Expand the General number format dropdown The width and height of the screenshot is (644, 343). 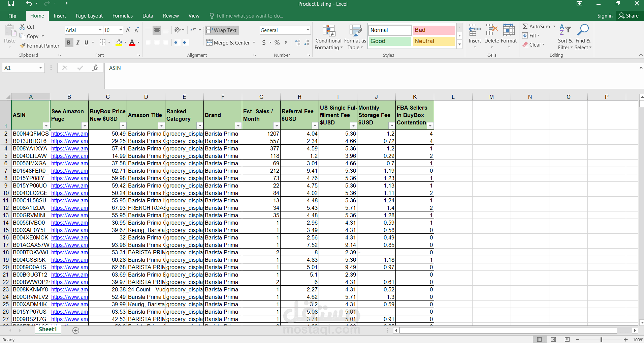pyautogui.click(x=308, y=30)
